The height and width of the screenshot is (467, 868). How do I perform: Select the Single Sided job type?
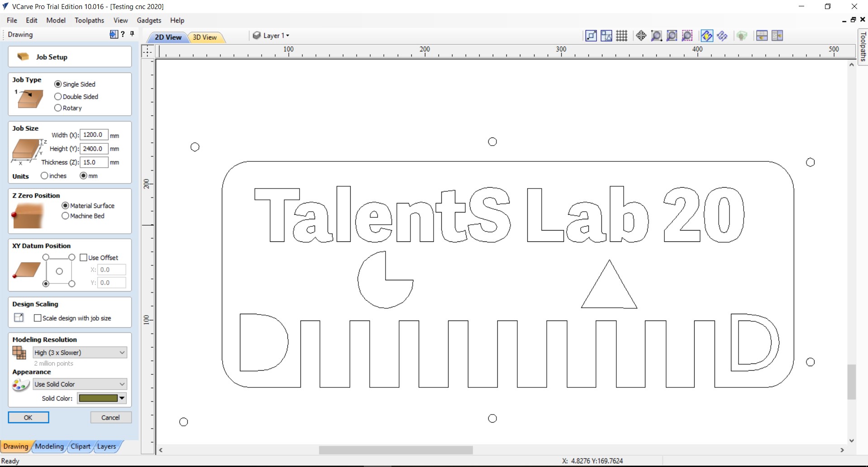tap(58, 84)
